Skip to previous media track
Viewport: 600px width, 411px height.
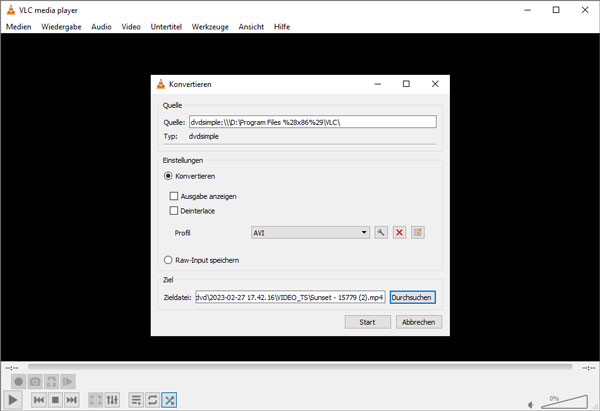click(x=38, y=400)
